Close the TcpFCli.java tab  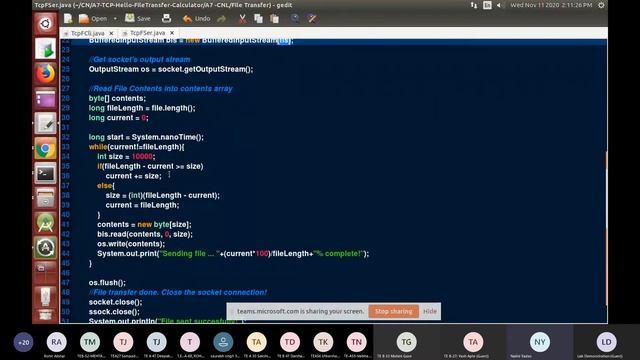[x=111, y=33]
